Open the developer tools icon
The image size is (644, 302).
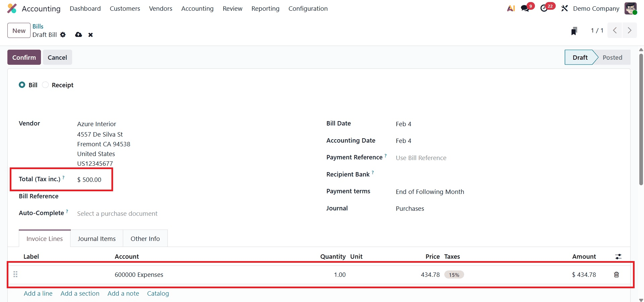(x=564, y=8)
